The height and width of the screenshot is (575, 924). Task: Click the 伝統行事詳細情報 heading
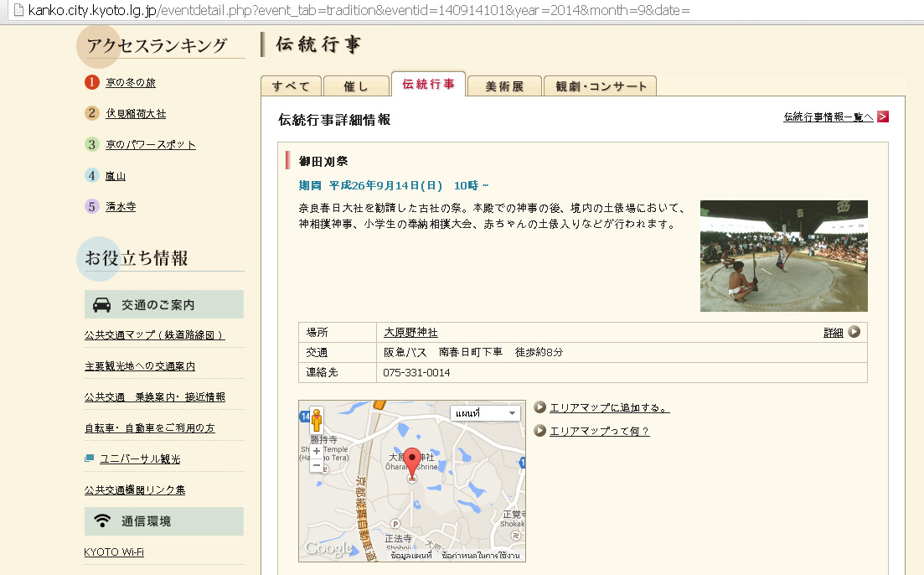coord(334,120)
